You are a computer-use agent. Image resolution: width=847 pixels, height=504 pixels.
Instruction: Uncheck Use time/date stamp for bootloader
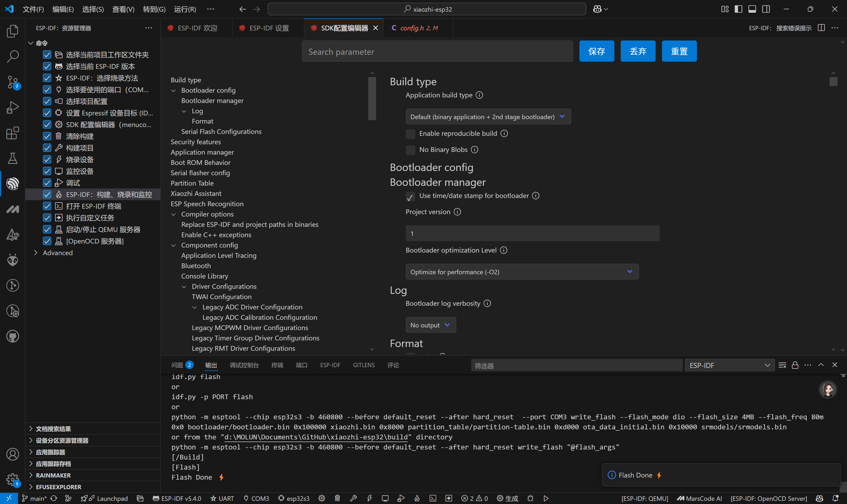pos(410,196)
